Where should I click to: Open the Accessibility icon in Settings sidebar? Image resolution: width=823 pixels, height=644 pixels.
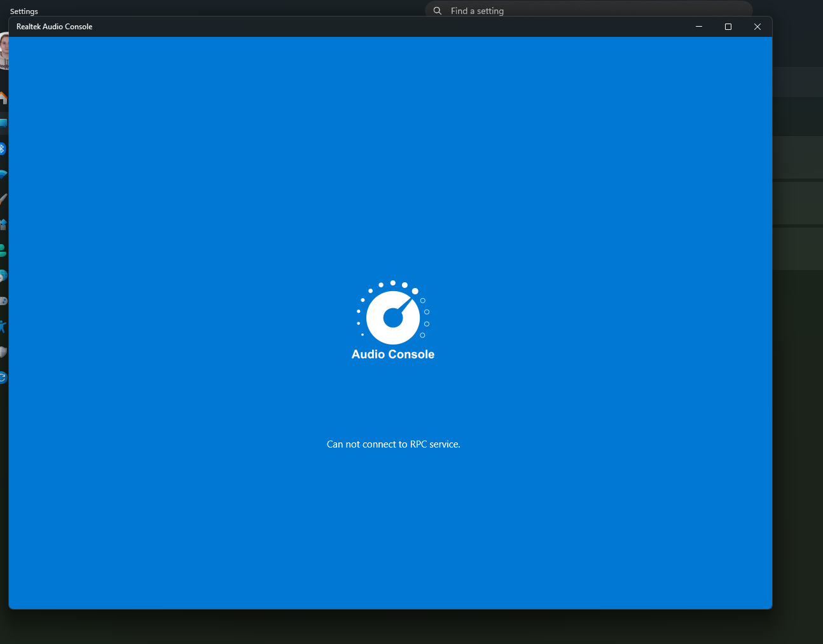coord(4,327)
